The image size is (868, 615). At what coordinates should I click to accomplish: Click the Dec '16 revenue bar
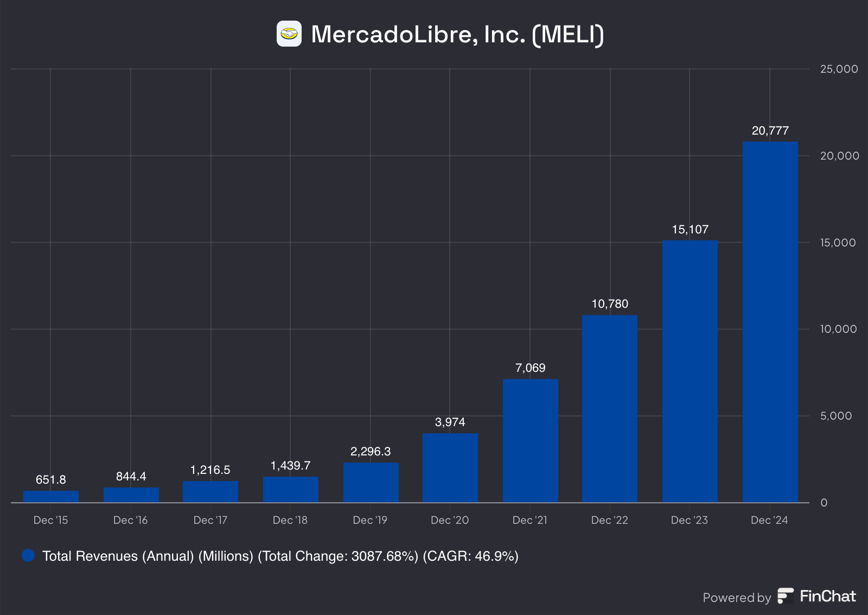point(131,495)
